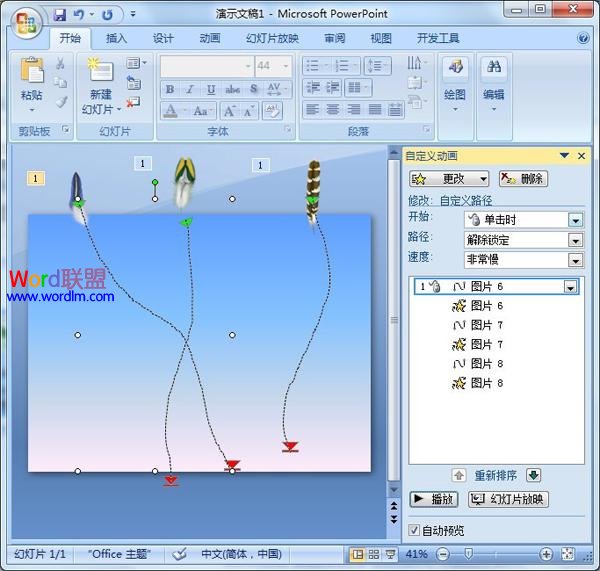The image size is (600, 571).
Task: Move animation down with reorder down arrow
Action: pyautogui.click(x=534, y=475)
